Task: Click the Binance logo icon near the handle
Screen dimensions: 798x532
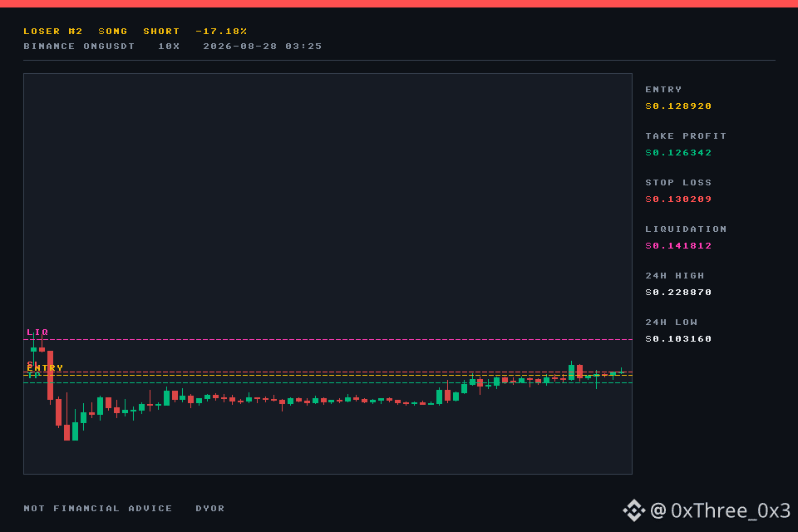Action: (x=634, y=510)
